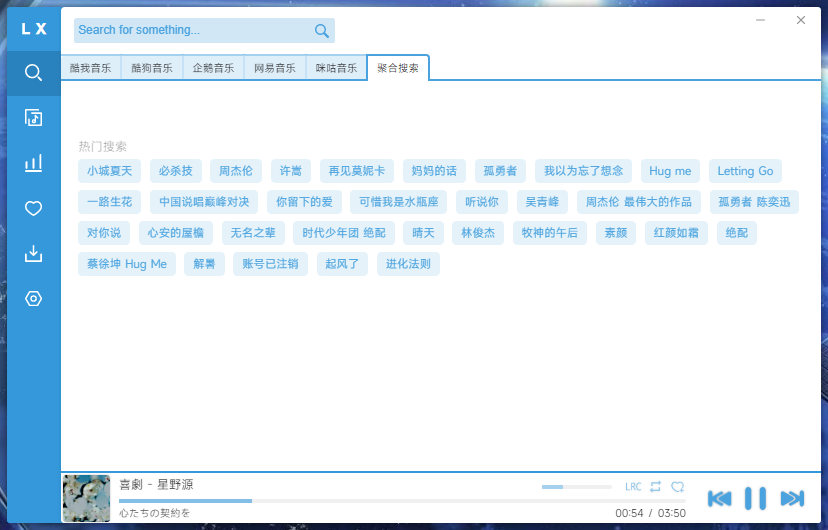Click the song playback progress bar

[360, 500]
